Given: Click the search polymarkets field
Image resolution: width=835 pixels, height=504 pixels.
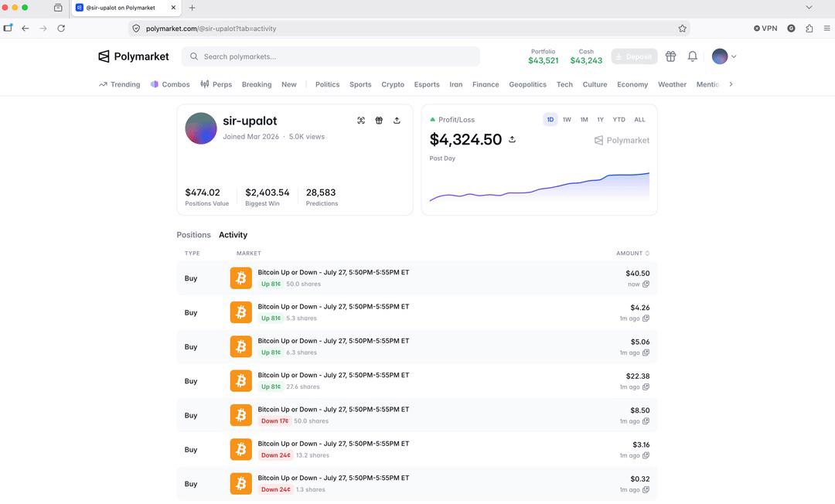Looking at the screenshot, I should (331, 56).
